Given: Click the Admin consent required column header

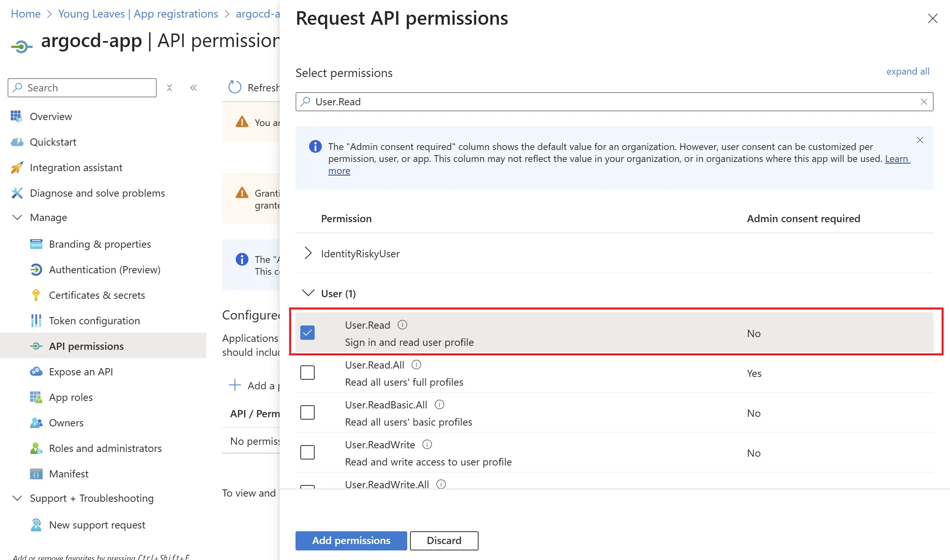Looking at the screenshot, I should 803,219.
